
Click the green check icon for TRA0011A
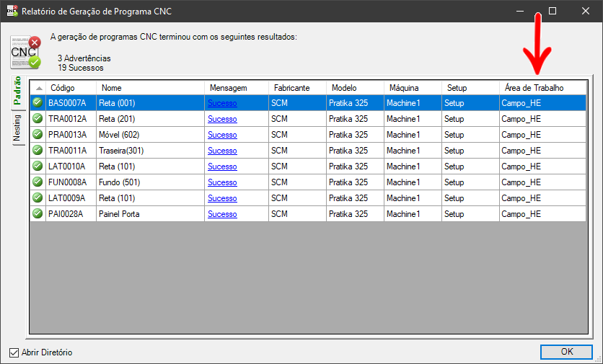38,150
